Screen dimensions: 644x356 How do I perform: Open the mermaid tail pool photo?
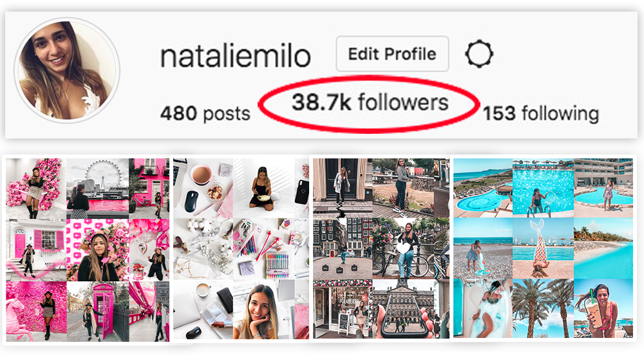click(542, 248)
